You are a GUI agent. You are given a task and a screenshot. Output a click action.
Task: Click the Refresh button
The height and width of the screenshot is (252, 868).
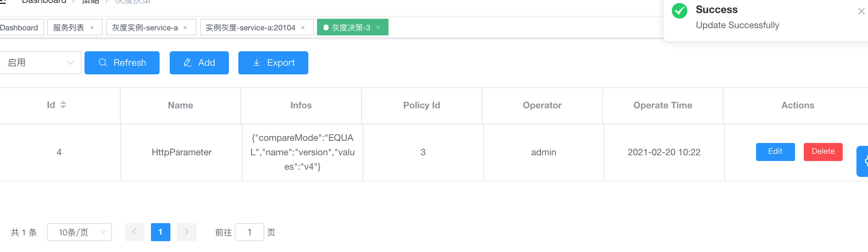click(122, 63)
